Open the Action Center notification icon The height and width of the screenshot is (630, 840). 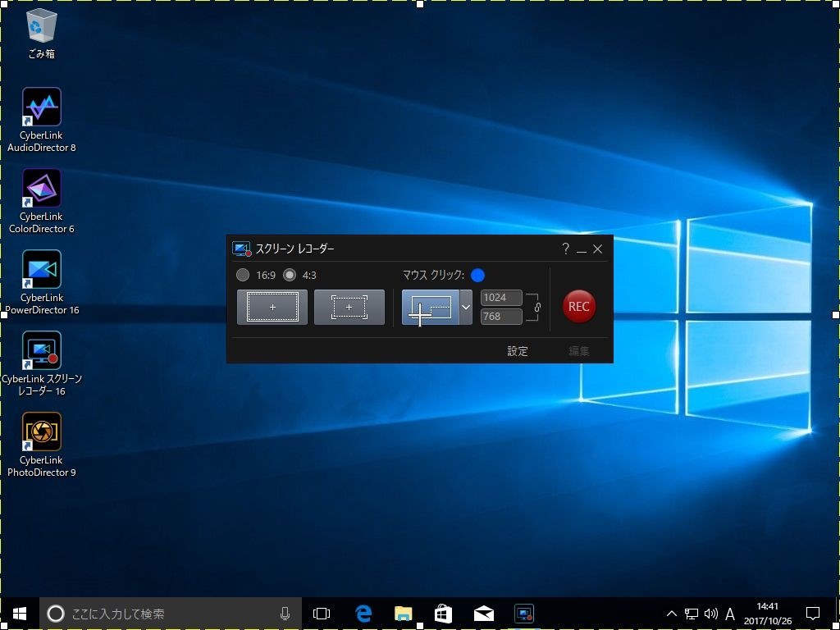click(813, 614)
